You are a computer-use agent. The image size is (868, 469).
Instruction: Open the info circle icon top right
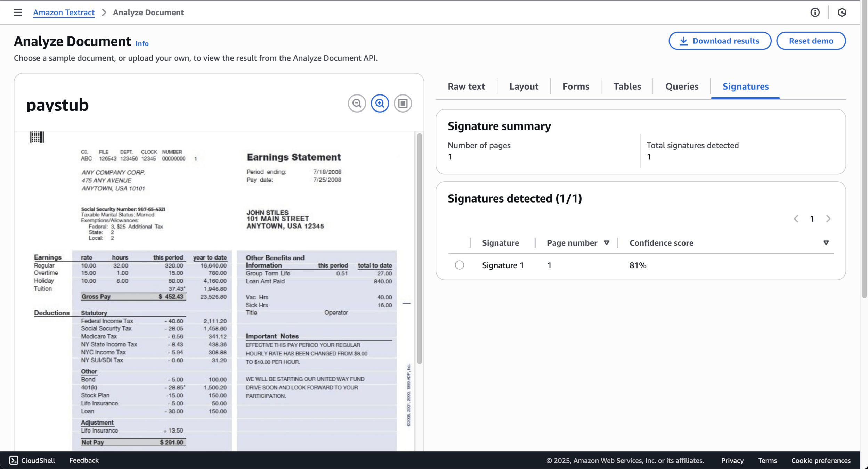[815, 13]
